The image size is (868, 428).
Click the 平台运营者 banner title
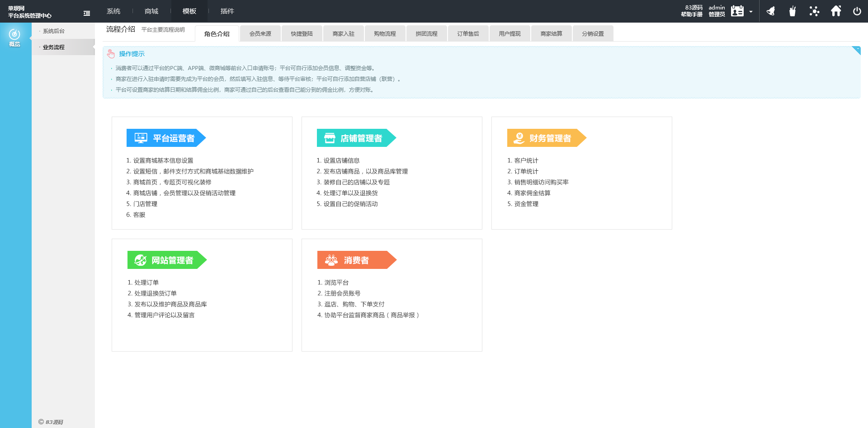174,138
